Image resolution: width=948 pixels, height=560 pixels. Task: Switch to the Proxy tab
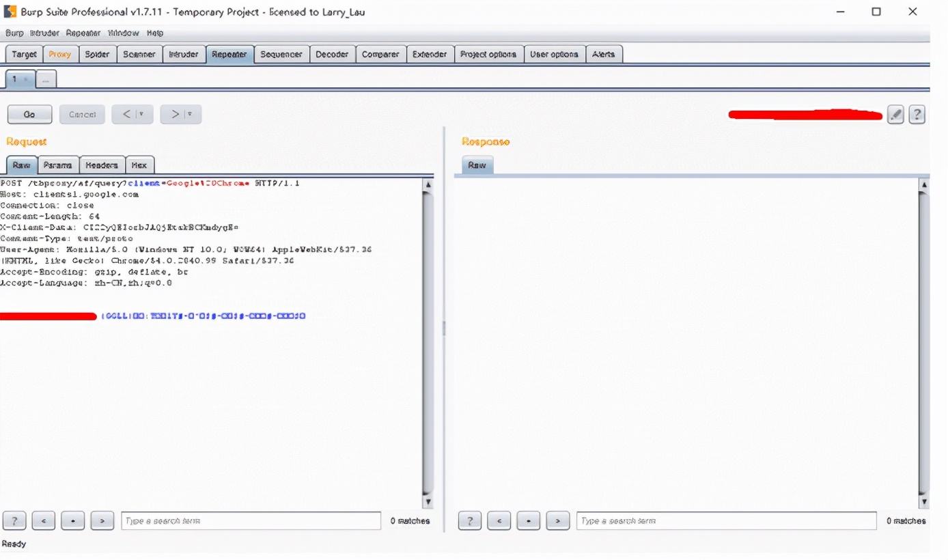60,55
